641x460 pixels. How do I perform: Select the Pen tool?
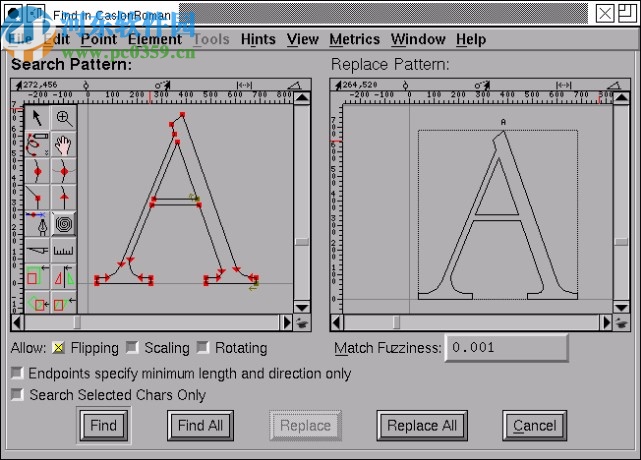(37, 224)
